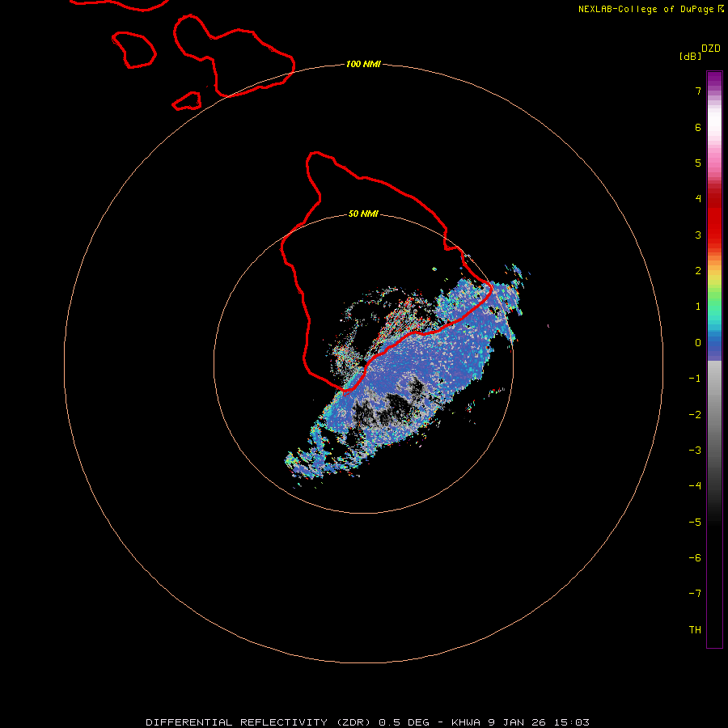Click the colorbar value 7 label
The image size is (728, 728).
pos(698,91)
